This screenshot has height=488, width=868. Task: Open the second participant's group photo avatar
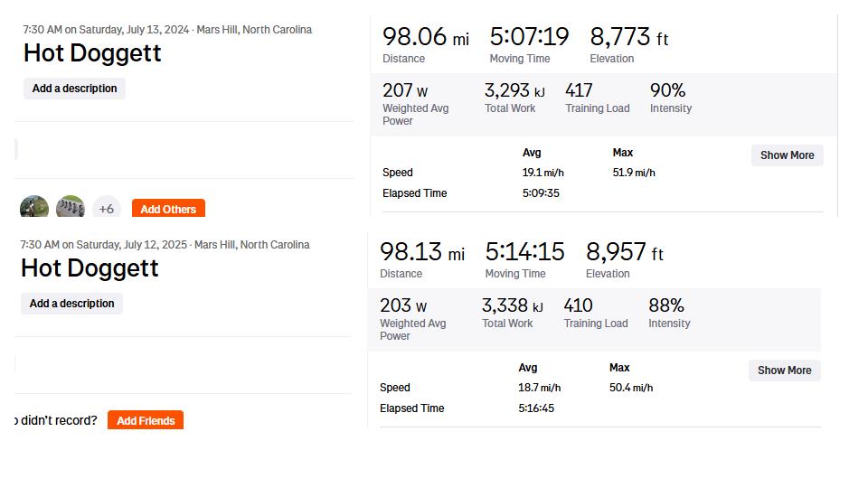point(71,207)
